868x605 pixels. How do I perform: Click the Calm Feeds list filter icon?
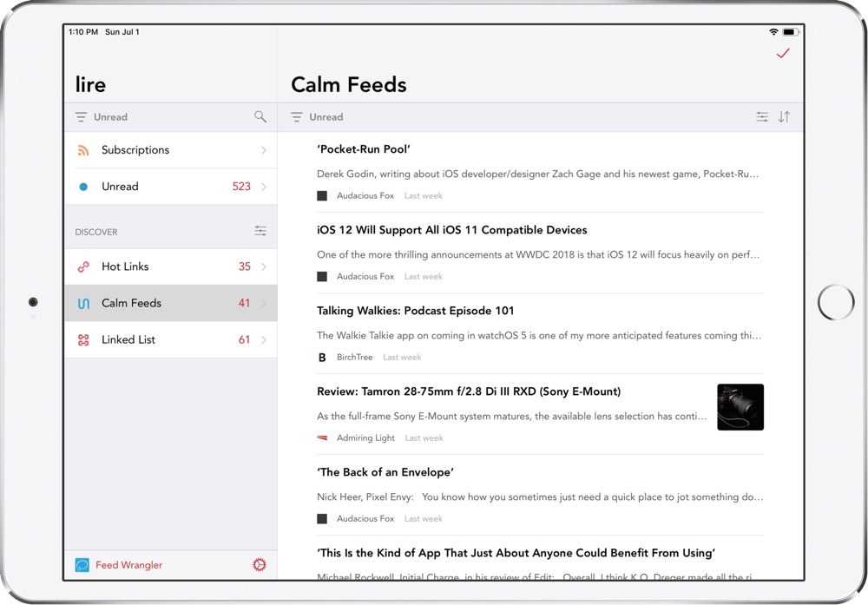pyautogui.click(x=297, y=117)
